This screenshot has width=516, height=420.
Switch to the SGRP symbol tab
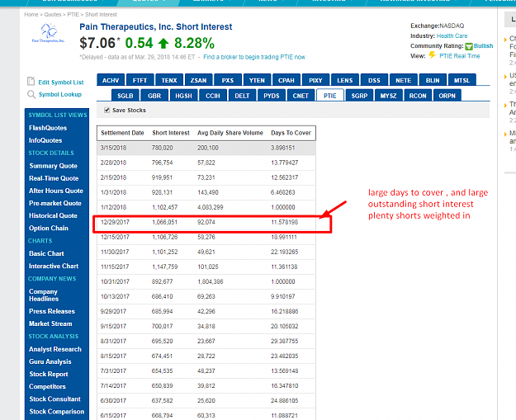[359, 96]
